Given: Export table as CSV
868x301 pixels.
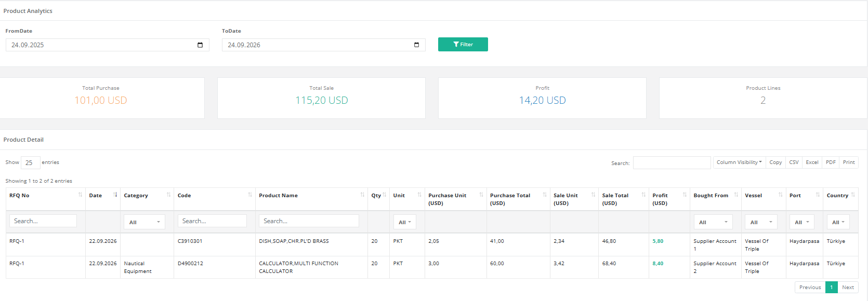Looking at the screenshot, I should click(794, 162).
